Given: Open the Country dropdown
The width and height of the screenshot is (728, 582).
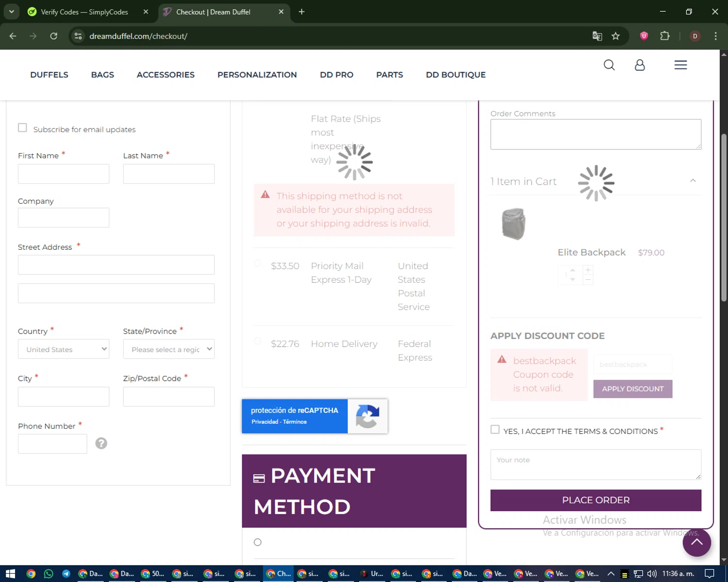Looking at the screenshot, I should 64,349.
